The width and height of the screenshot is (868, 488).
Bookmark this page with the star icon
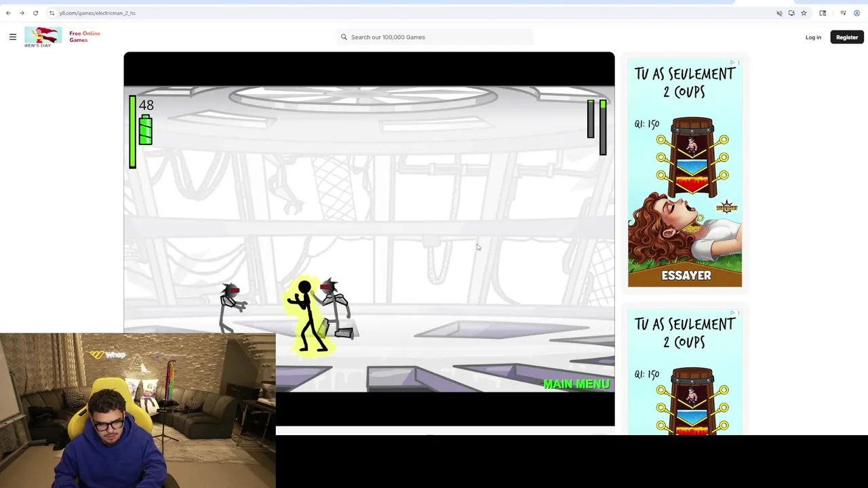tap(804, 13)
